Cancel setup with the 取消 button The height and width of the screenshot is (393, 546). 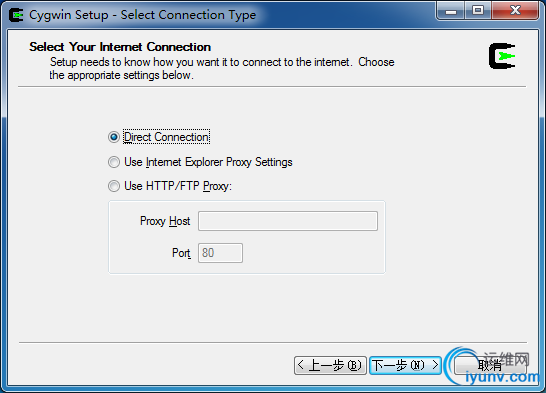tap(490, 365)
